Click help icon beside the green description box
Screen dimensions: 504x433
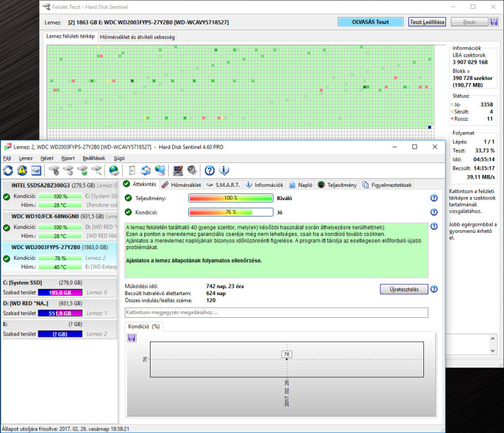pyautogui.click(x=434, y=226)
